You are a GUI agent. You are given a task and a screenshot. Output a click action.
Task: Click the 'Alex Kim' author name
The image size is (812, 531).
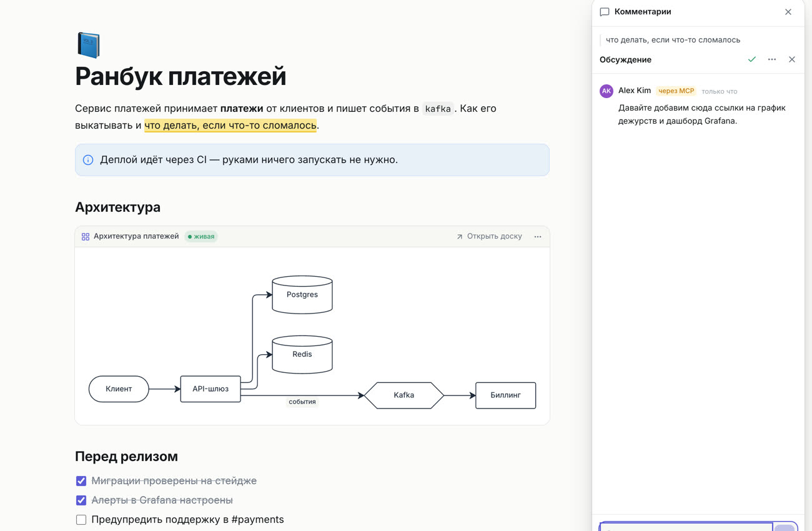coord(635,91)
